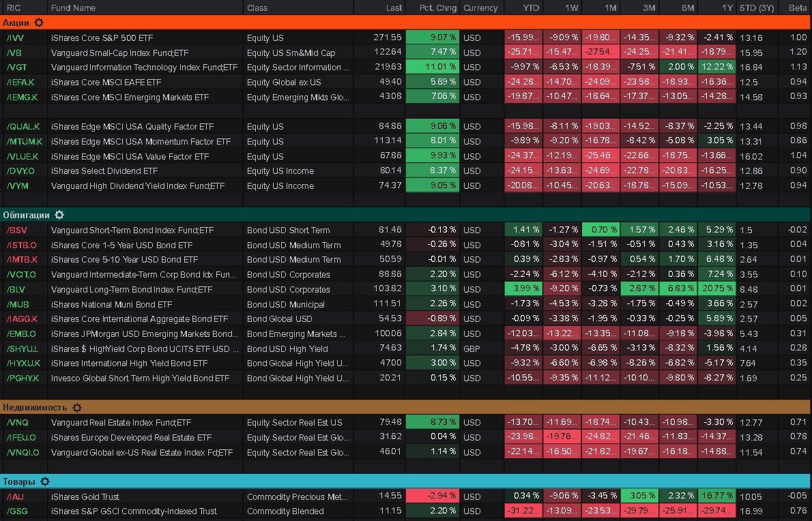Open the /VYM ticker link
The width and height of the screenshot is (812, 521).
[x=17, y=185]
